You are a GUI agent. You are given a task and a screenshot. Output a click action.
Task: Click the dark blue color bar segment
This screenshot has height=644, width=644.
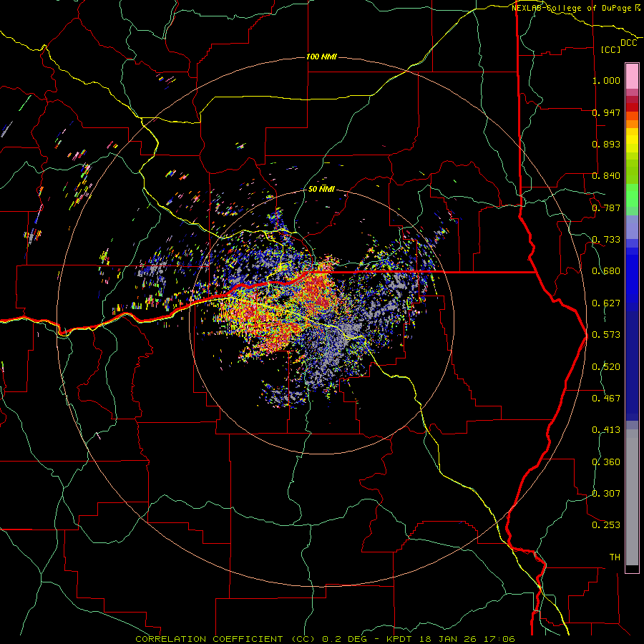pos(632,366)
